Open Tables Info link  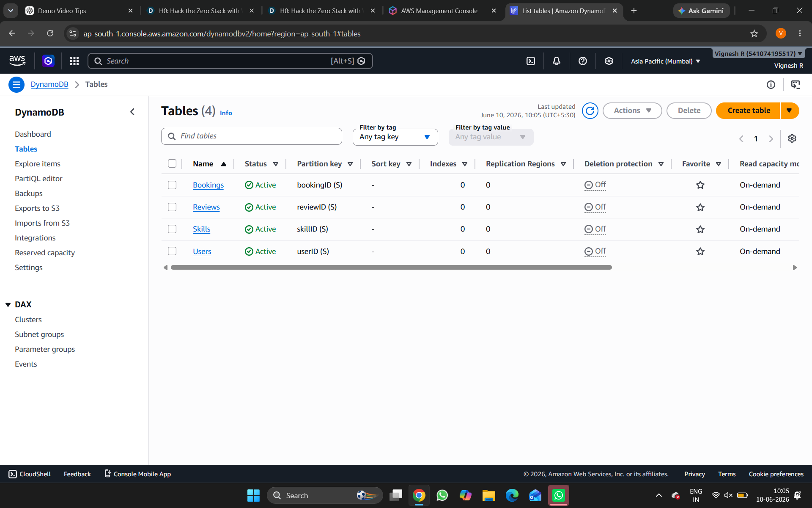click(226, 113)
